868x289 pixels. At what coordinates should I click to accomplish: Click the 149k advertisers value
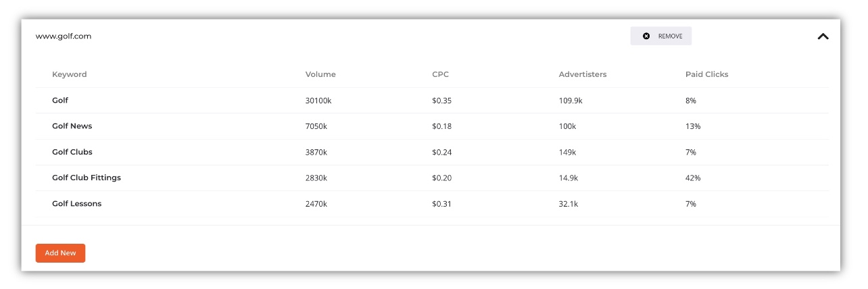click(567, 152)
